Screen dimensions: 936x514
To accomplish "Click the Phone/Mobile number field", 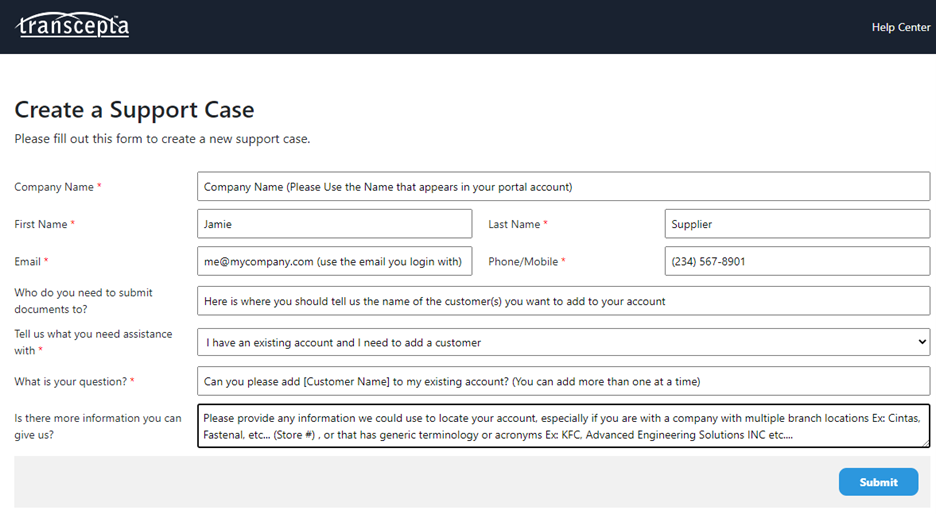I will click(796, 261).
